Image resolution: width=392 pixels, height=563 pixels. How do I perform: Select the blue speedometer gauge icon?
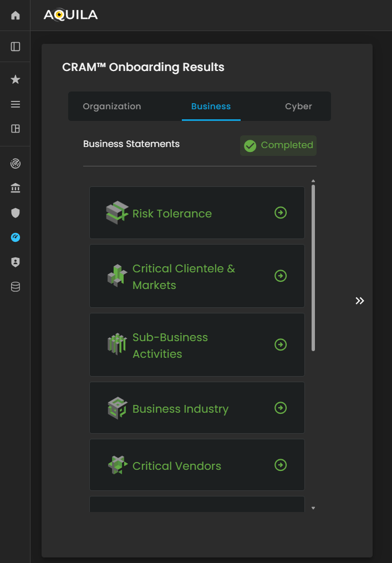16,237
